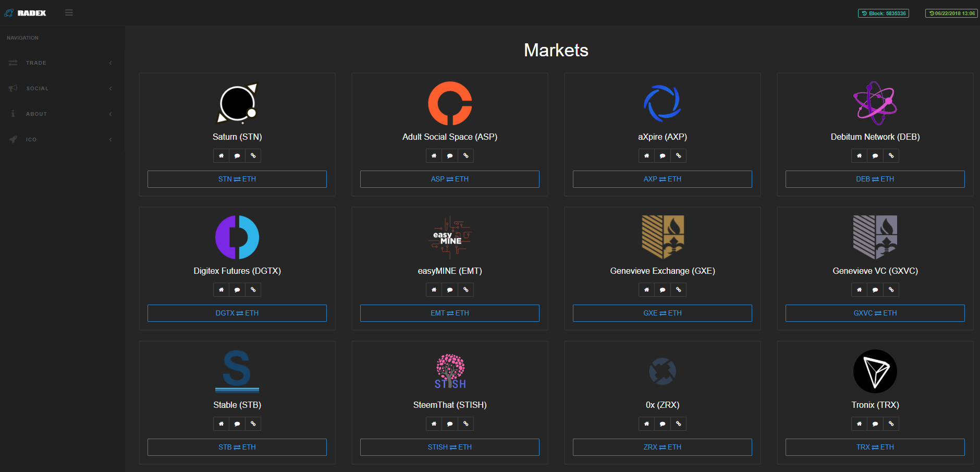This screenshot has width=980, height=472.
Task: Open the AXP ⇄ ETH market
Action: point(663,179)
